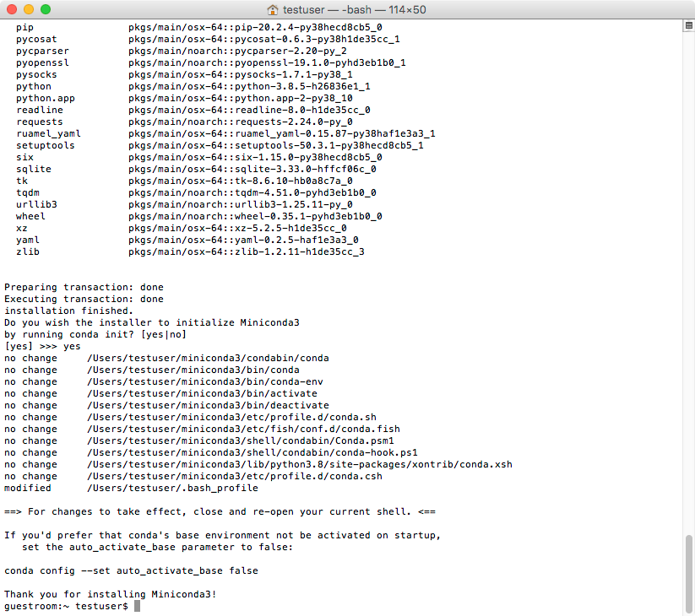Click the etc/profile.d/conda.csh path line
The image size is (695, 616).
(235, 476)
